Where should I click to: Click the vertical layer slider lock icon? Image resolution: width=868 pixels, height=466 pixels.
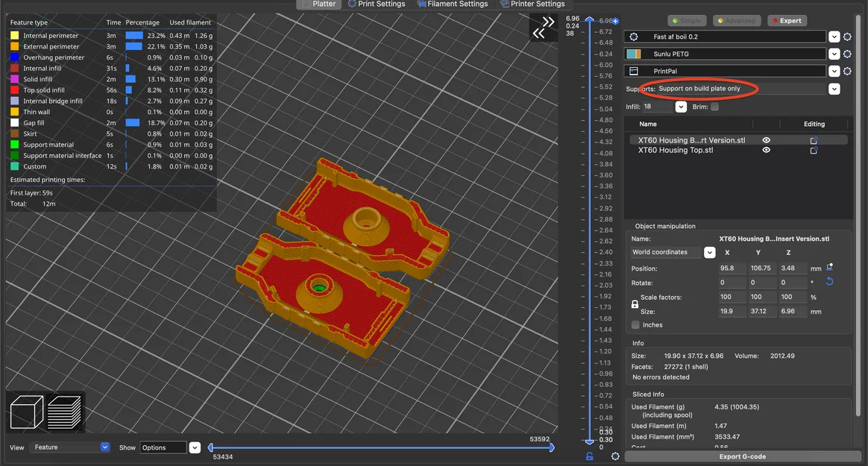590,456
